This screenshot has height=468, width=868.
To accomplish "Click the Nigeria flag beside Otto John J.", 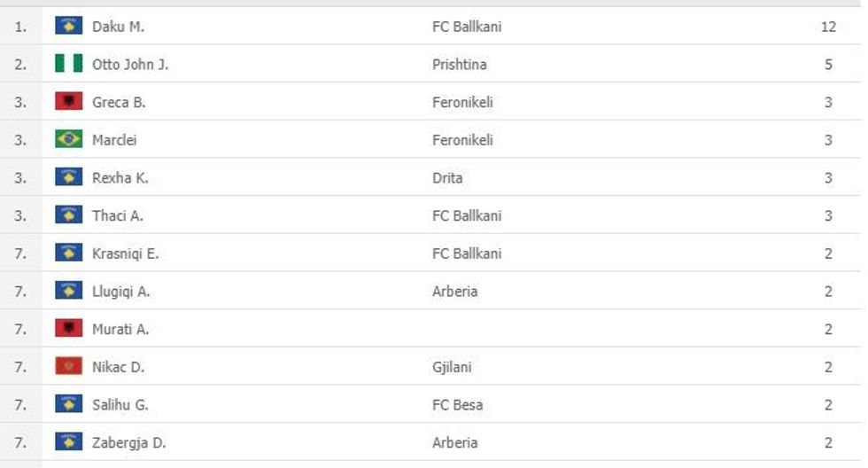I will (68, 65).
